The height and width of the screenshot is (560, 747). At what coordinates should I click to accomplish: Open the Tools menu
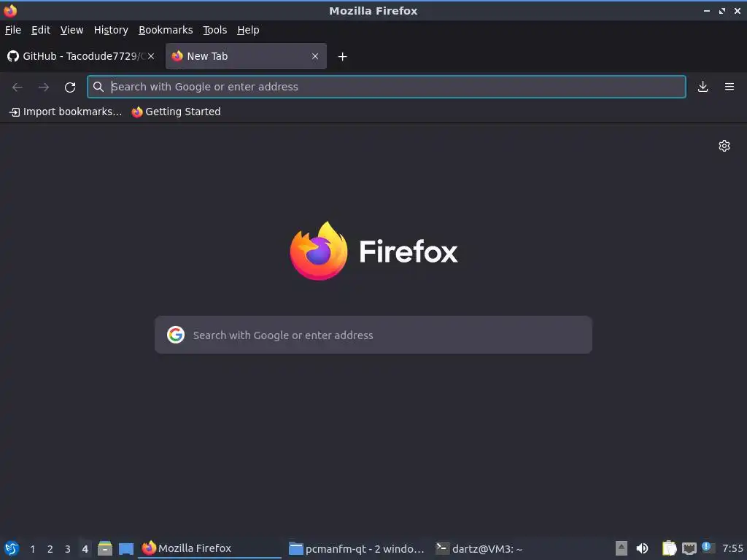pyautogui.click(x=215, y=30)
